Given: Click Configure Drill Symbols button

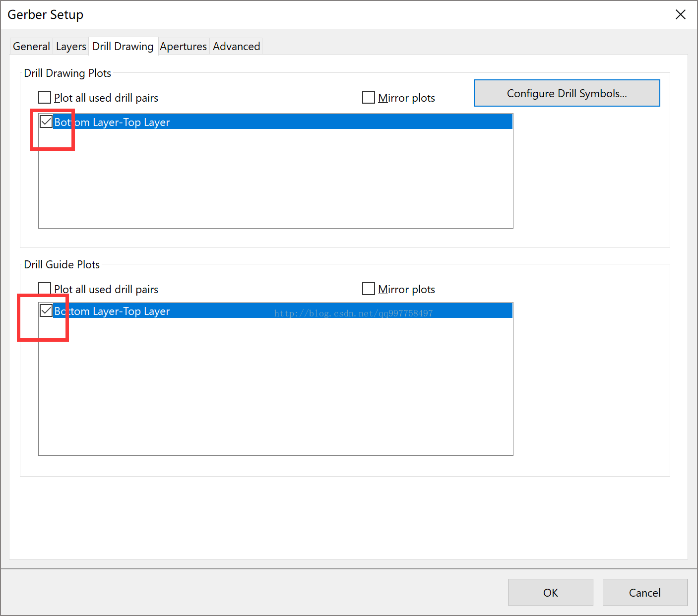Looking at the screenshot, I should [x=567, y=93].
